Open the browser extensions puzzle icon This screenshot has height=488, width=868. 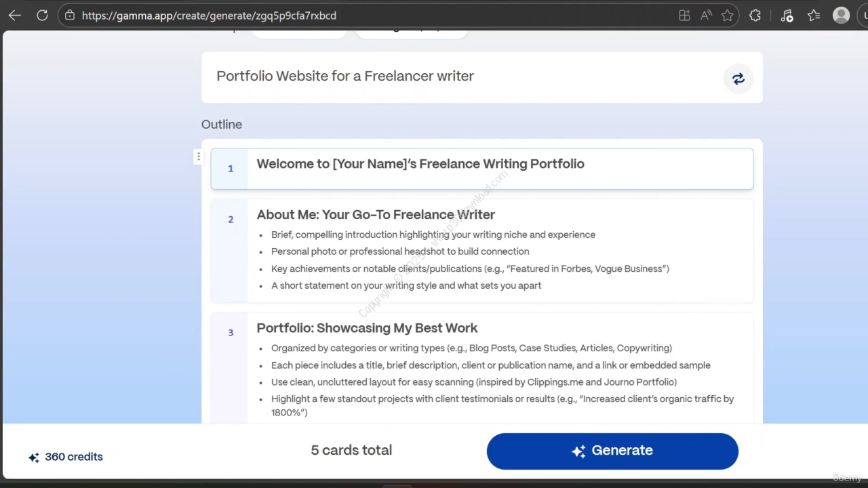(755, 16)
